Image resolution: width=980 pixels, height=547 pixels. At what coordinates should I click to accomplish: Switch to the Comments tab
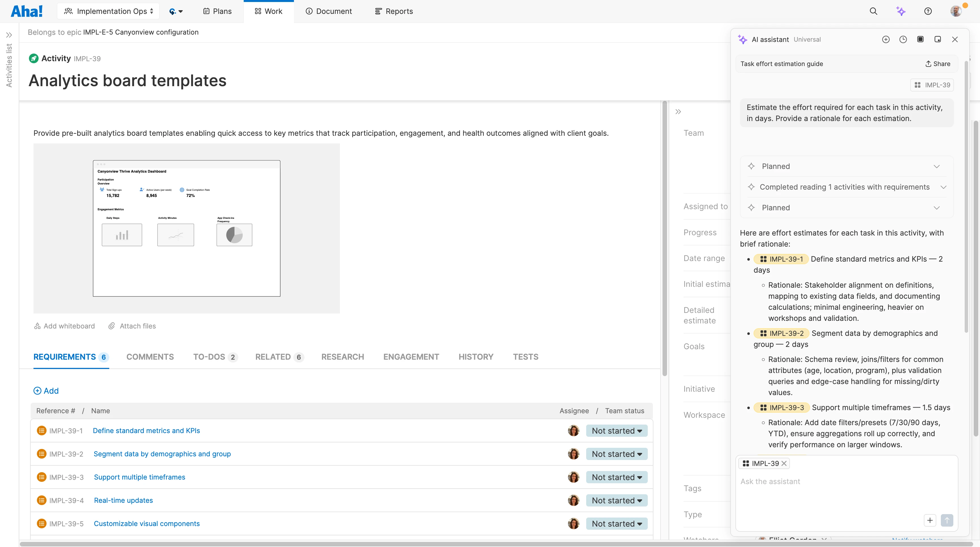pos(150,357)
